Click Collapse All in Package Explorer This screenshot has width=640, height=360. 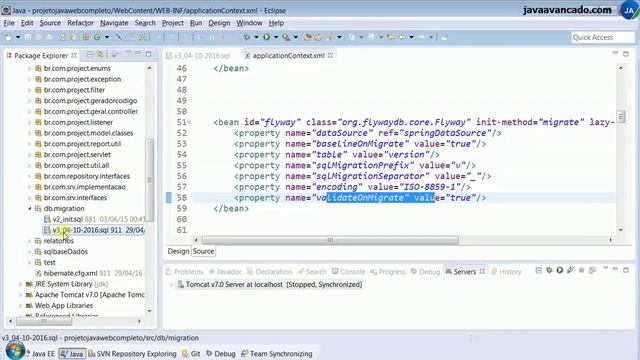[89, 54]
